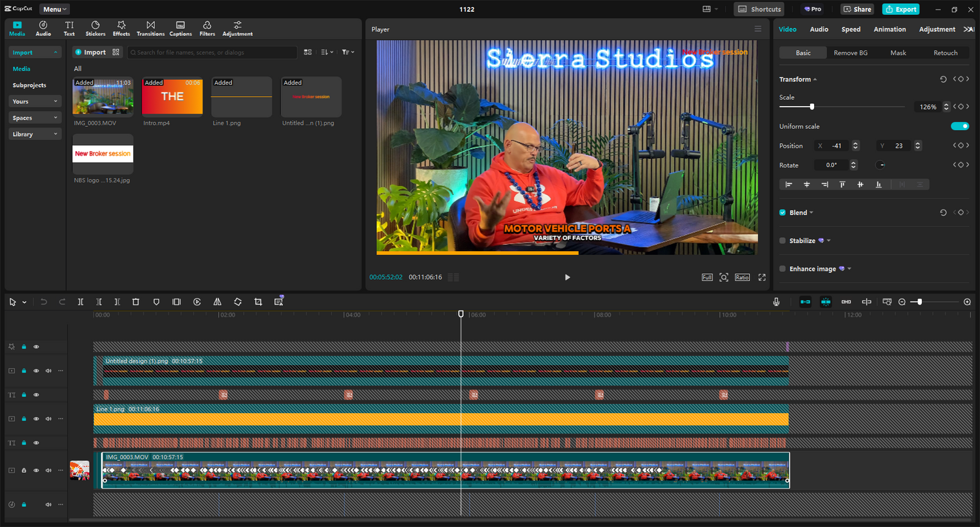This screenshot has width=980, height=527.
Task: Open the Shortcuts button
Action: (759, 9)
